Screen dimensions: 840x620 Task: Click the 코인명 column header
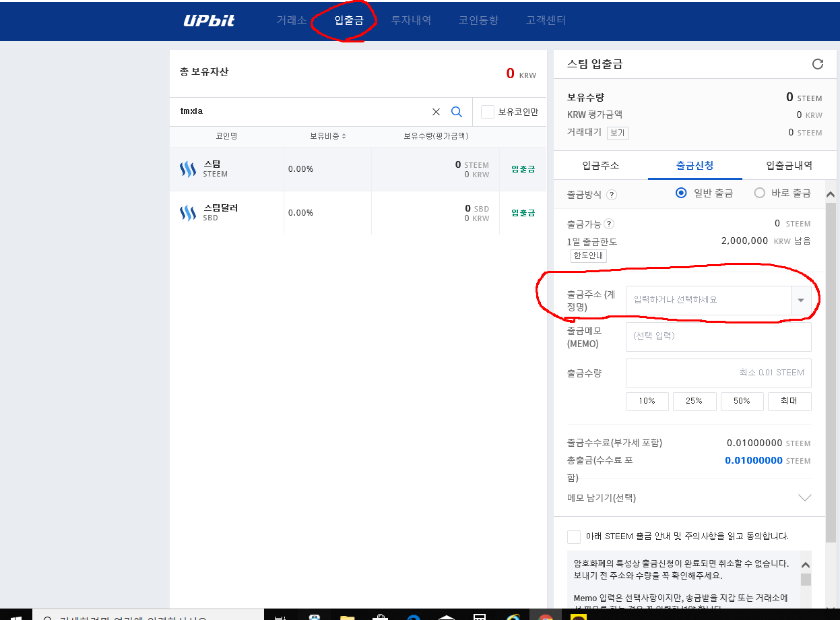pos(226,136)
